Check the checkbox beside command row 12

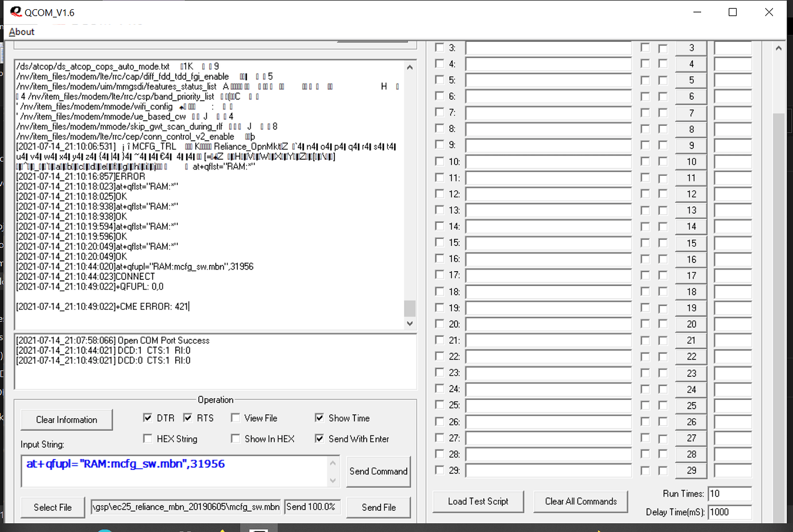(x=440, y=194)
